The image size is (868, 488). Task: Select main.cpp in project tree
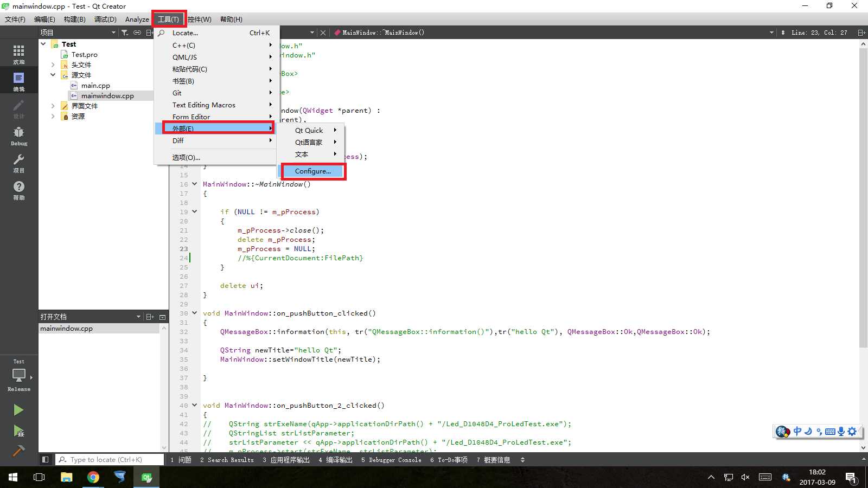95,85
